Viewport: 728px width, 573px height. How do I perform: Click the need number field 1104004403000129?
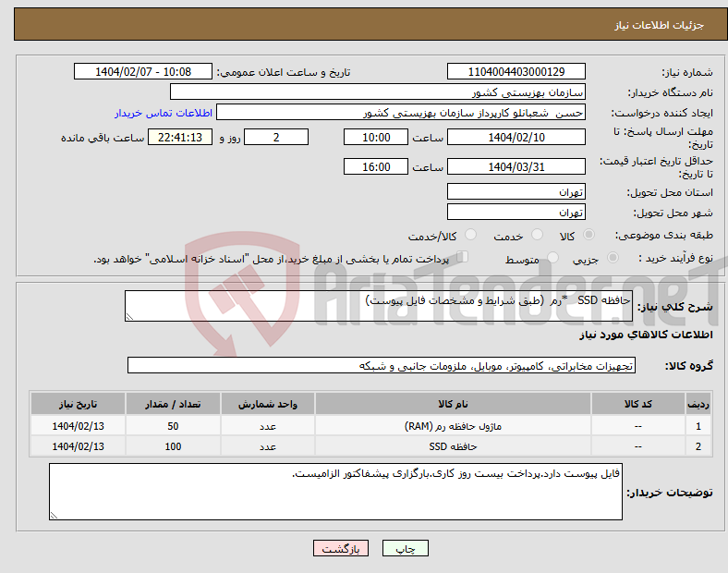point(516,71)
